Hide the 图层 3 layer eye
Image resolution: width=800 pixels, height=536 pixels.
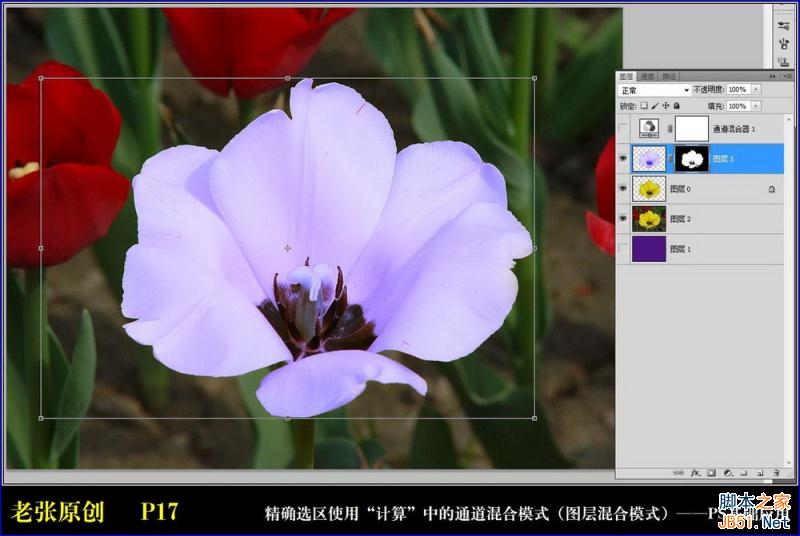click(x=623, y=159)
